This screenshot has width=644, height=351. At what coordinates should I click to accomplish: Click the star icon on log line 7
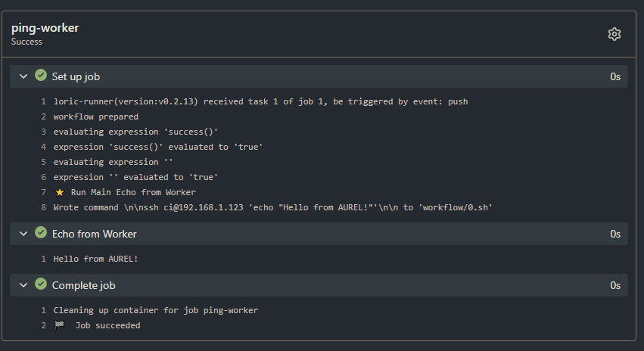point(60,192)
